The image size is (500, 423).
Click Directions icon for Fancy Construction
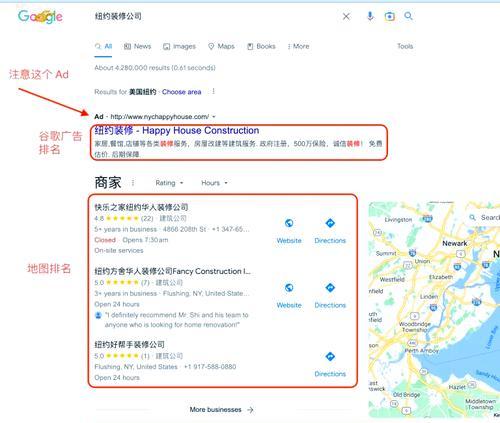tap(330, 287)
